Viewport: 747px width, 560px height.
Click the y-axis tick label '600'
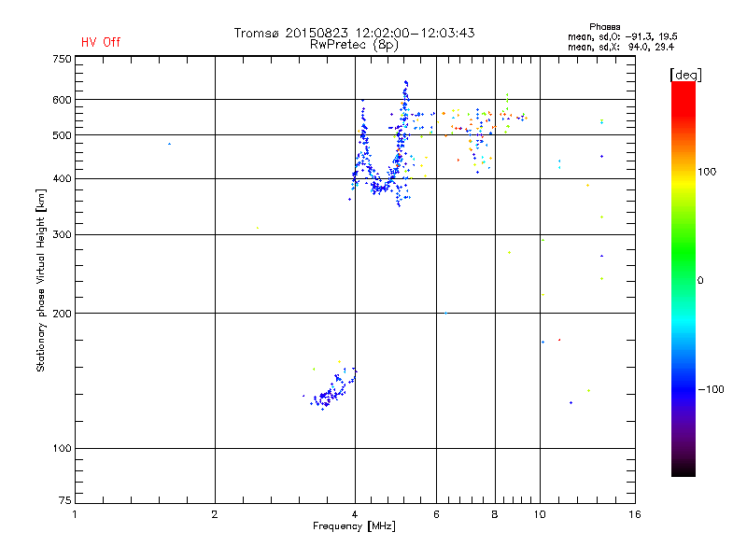click(62, 100)
